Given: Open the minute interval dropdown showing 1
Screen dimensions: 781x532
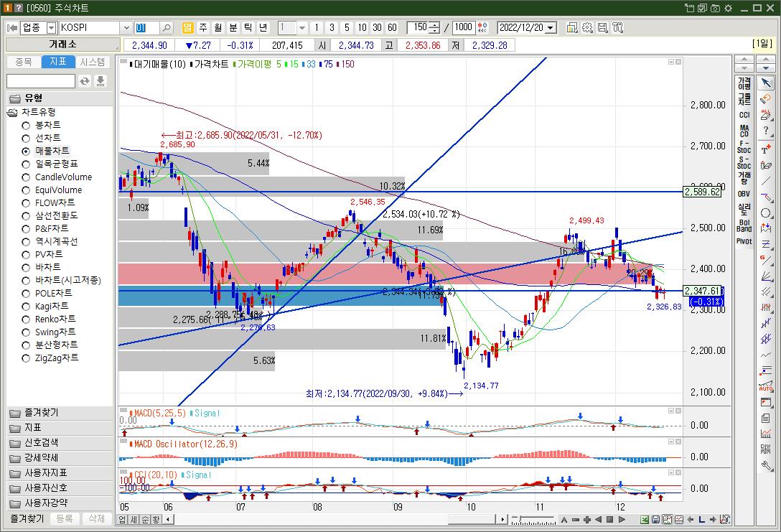Looking at the screenshot, I should (301, 28).
